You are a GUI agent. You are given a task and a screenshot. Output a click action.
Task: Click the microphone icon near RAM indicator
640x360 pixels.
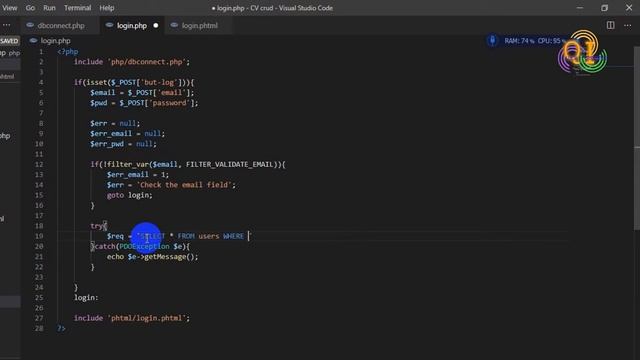[492, 40]
